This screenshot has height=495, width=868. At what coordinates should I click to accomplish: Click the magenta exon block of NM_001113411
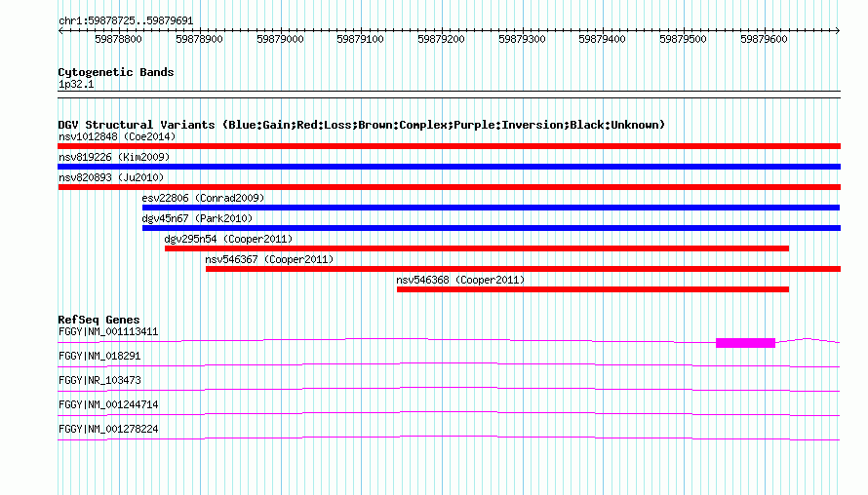pos(745,343)
